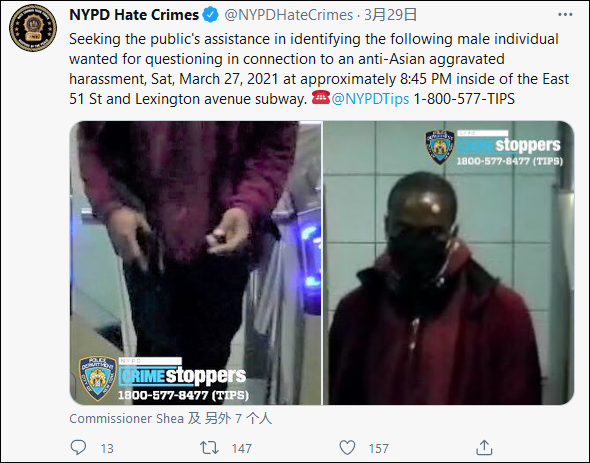Open the @NYPDTips mention link
The width and height of the screenshot is (590, 463).
370,99
